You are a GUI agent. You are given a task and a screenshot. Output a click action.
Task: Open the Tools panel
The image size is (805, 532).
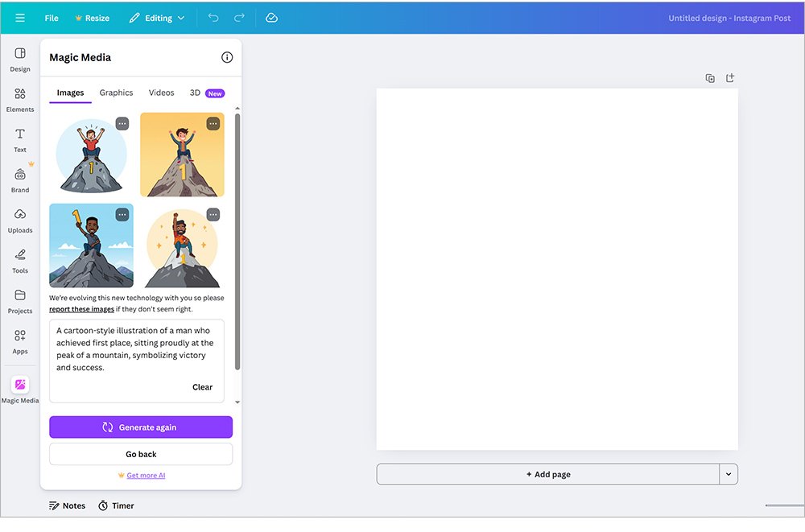click(x=19, y=259)
